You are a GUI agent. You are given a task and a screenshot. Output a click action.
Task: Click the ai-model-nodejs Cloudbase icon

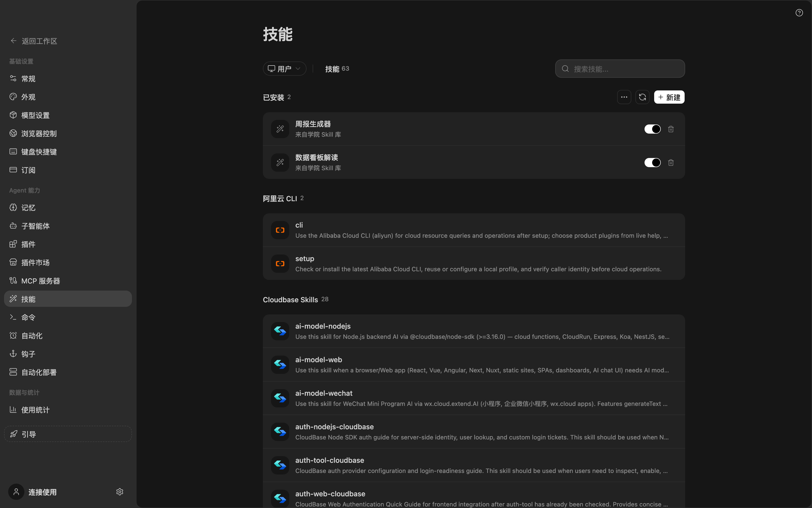[280, 331]
